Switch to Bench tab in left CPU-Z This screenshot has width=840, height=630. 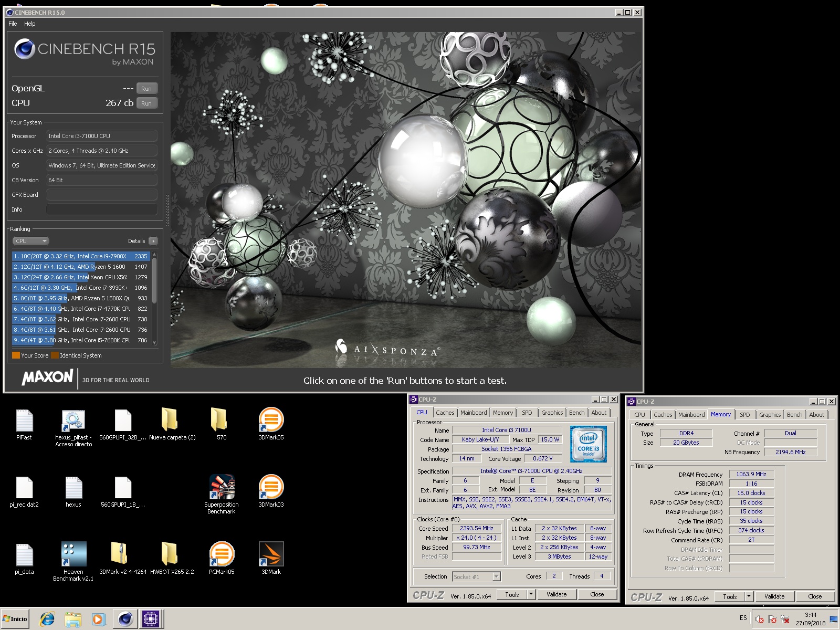click(576, 413)
